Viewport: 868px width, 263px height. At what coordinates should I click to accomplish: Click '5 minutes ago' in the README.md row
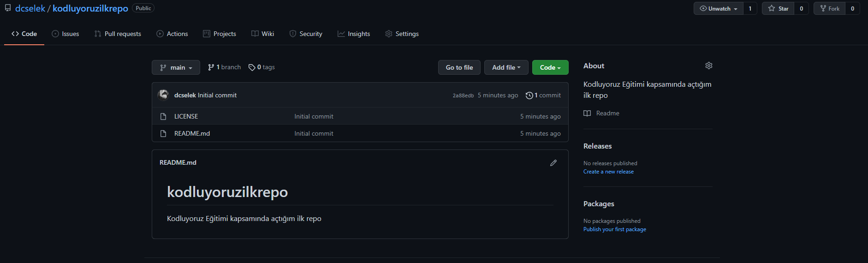(541, 133)
